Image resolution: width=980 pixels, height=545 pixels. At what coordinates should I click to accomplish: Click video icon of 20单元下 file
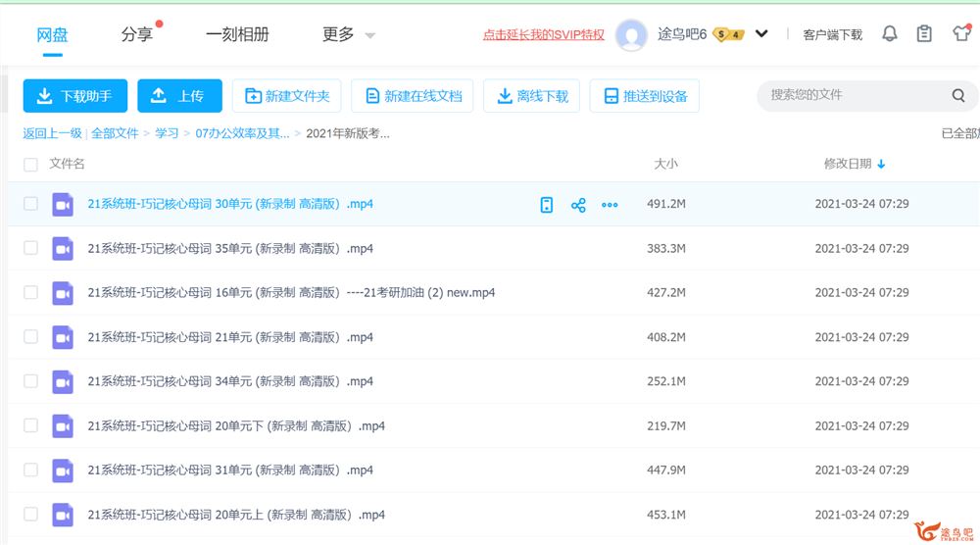click(63, 426)
